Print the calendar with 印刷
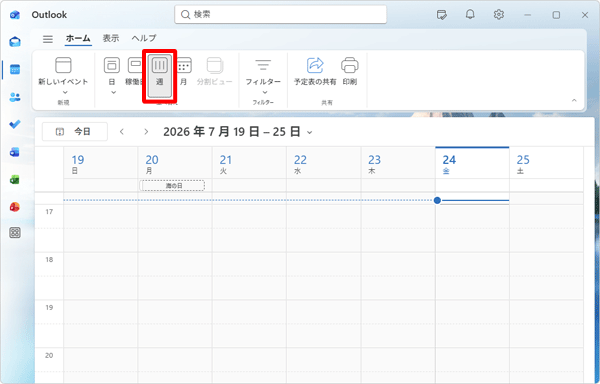The width and height of the screenshot is (600, 384). point(350,70)
